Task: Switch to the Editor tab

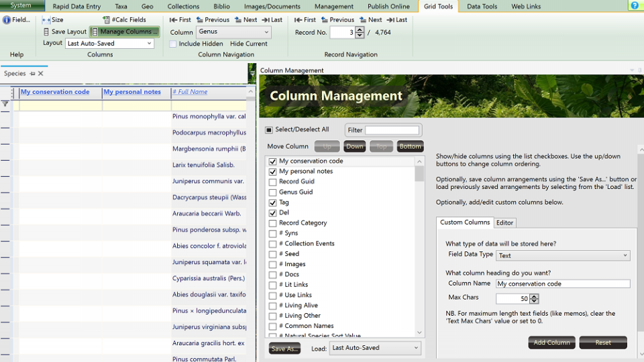Action: click(504, 223)
